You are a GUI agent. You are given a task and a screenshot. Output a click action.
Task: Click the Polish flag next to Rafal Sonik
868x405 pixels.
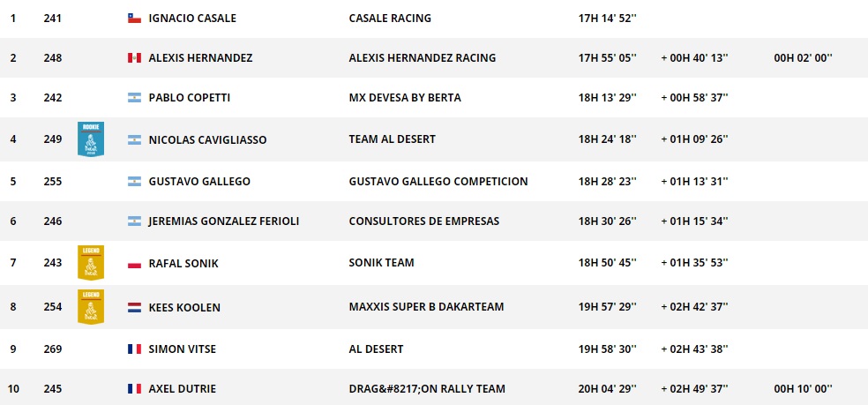[134, 263]
